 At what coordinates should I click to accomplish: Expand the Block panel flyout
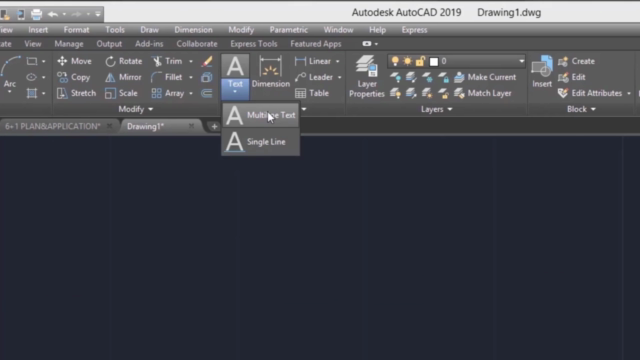pos(581,109)
